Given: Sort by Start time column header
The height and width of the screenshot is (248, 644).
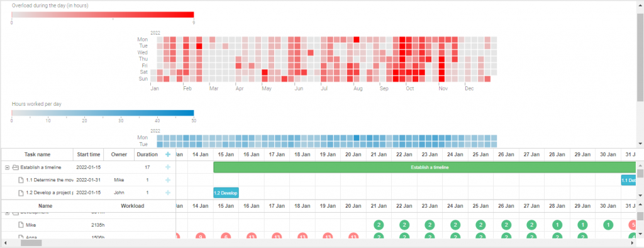Looking at the screenshot, I should coord(88,155).
